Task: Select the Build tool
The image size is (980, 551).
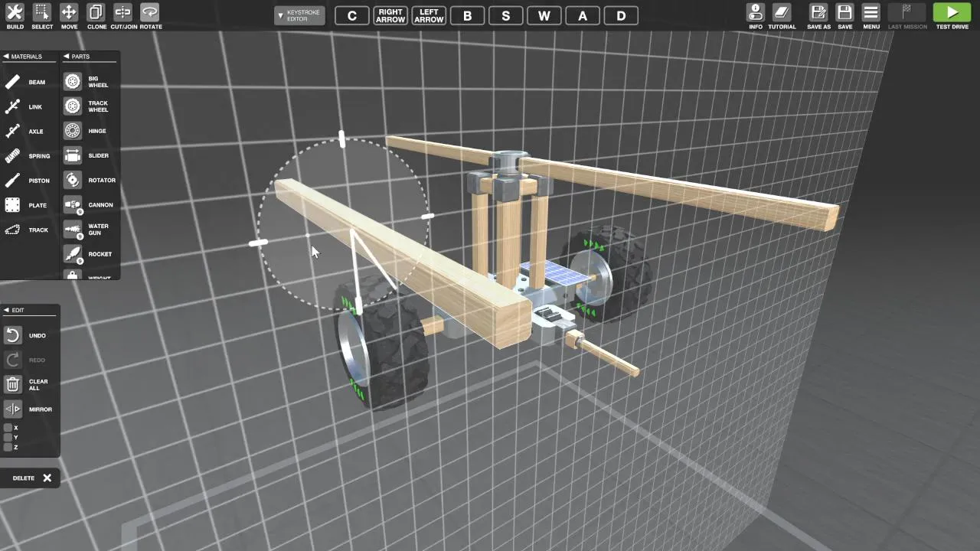Action: (15, 16)
